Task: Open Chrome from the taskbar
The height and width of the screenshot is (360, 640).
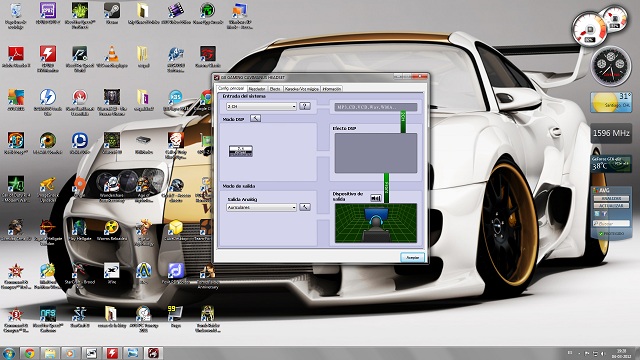Action: click(29, 353)
